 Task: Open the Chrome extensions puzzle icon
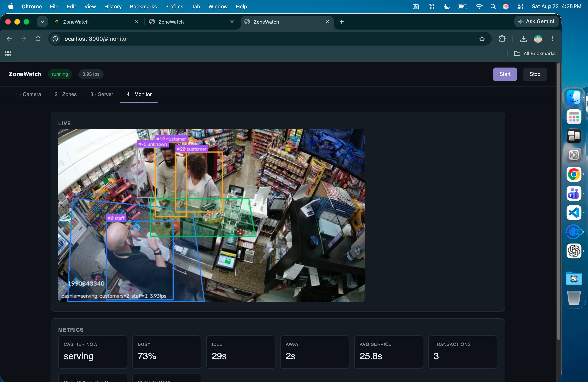coord(502,39)
